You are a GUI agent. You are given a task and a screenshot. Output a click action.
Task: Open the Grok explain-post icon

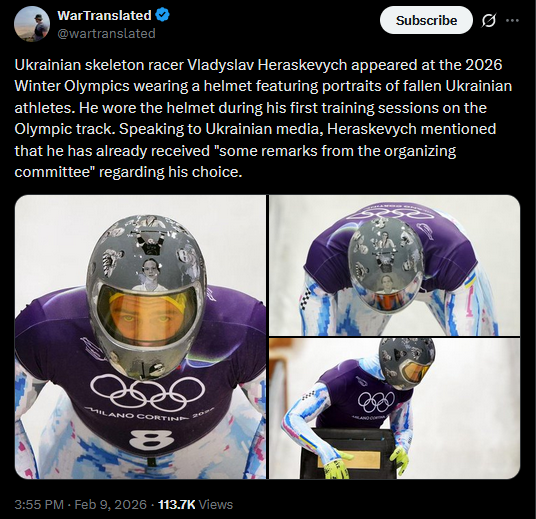(x=488, y=21)
